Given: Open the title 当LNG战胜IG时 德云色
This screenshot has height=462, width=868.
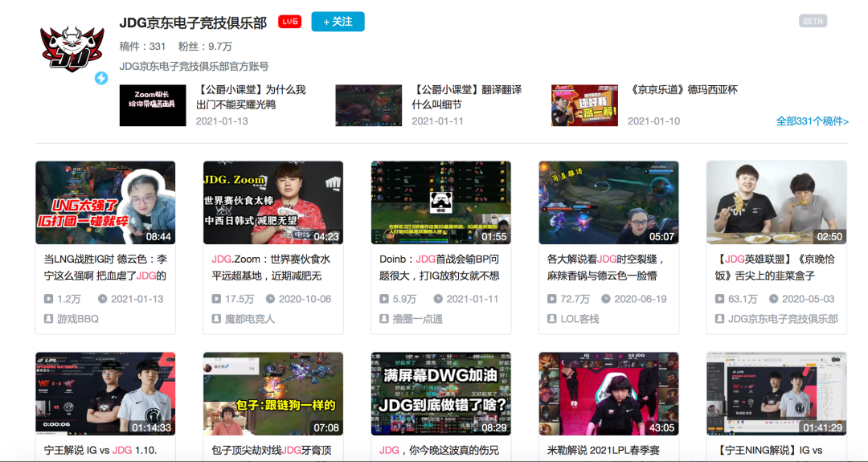Looking at the screenshot, I should (105, 268).
